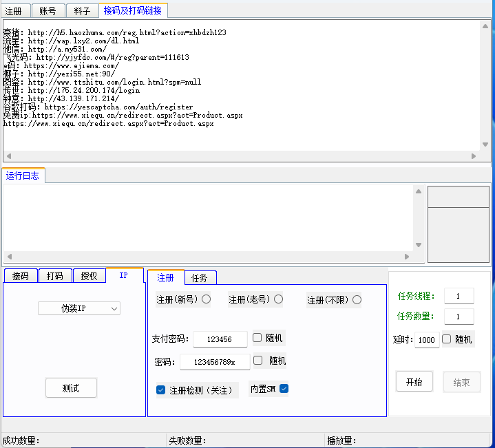
Task: Switch to the 任务 tab
Action: pos(200,278)
